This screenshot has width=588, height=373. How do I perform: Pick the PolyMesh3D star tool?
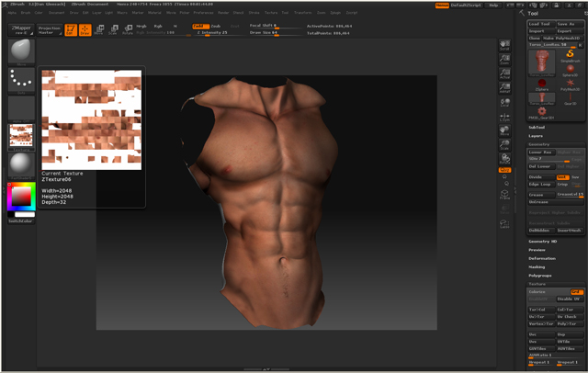(x=570, y=81)
